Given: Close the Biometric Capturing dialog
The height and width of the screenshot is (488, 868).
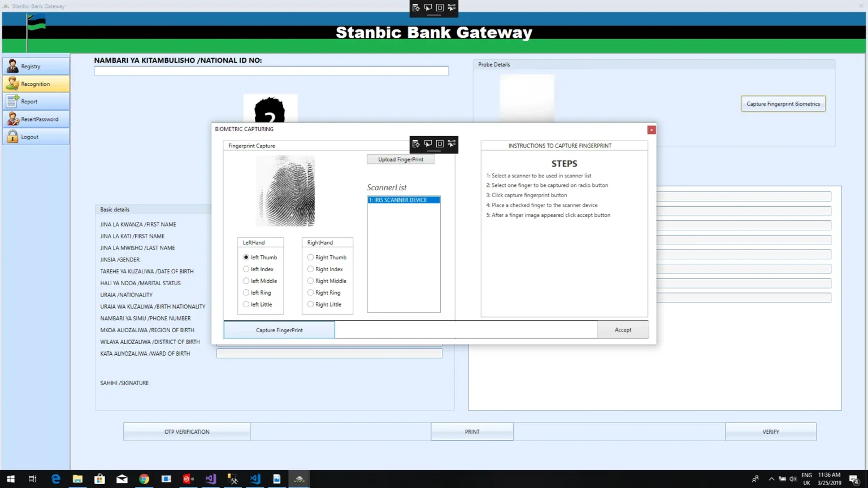Looking at the screenshot, I should [x=652, y=130].
